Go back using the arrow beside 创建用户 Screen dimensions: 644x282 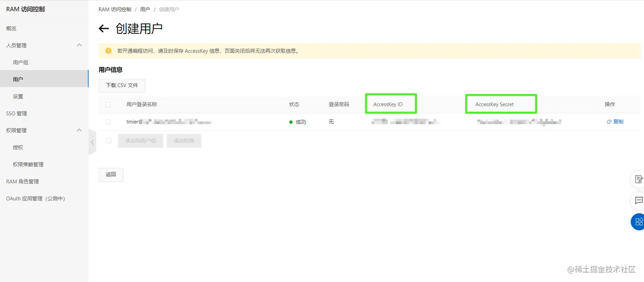coord(104,29)
